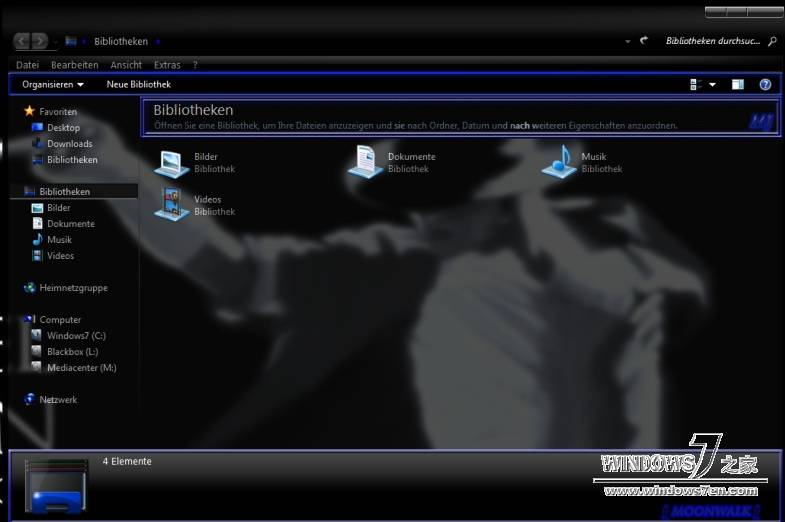Click the Dokumente Bibliothek item text
Screen dimensions: 785x522
[412, 163]
